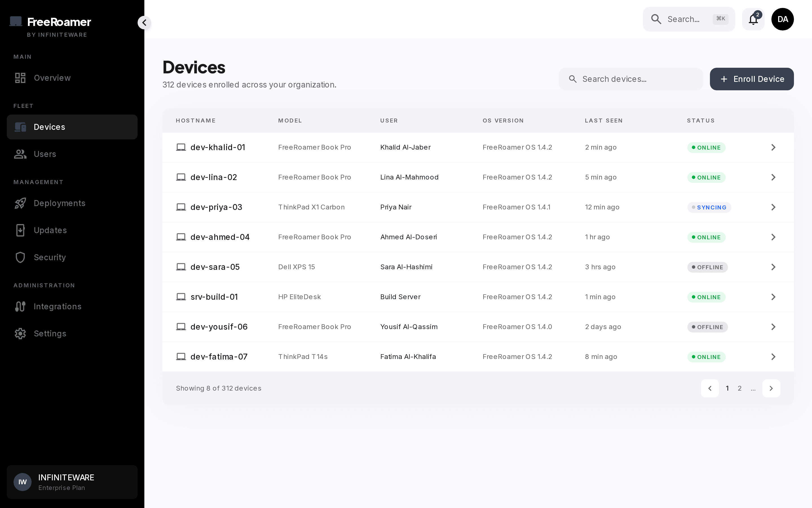Click the Updates download icon
Viewport: 812px width, 508px height.
(20, 231)
